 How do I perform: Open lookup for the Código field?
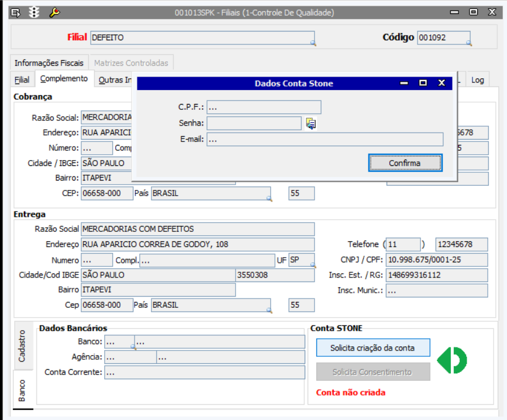pos(468,43)
